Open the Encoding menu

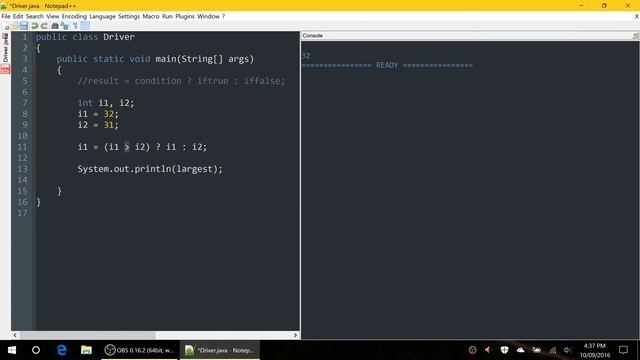click(74, 16)
